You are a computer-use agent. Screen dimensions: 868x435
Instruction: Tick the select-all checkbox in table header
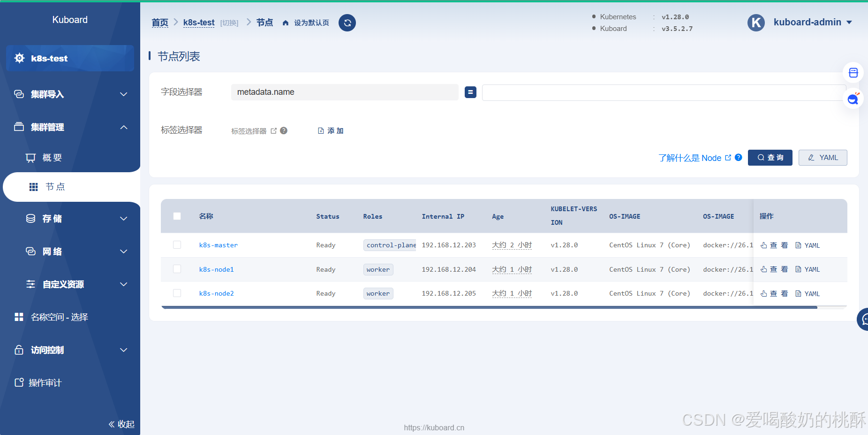pyautogui.click(x=177, y=216)
